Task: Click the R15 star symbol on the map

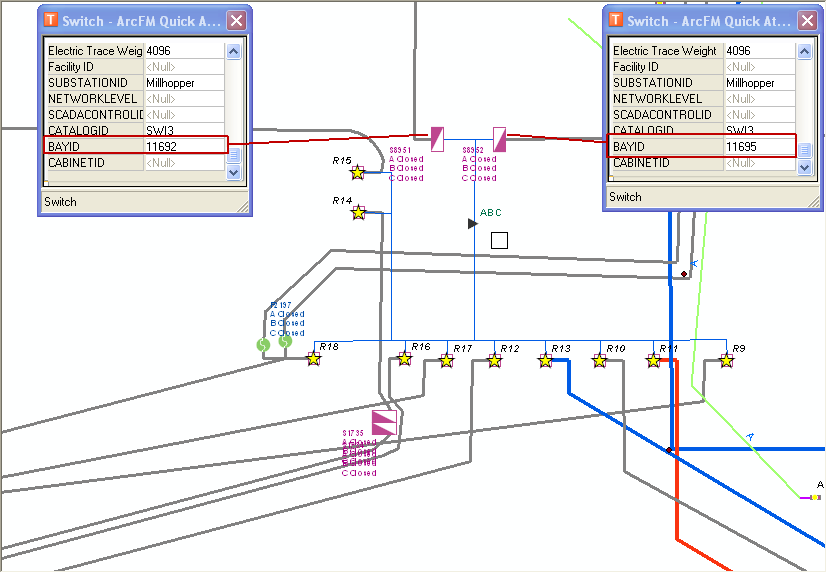Action: point(357,173)
